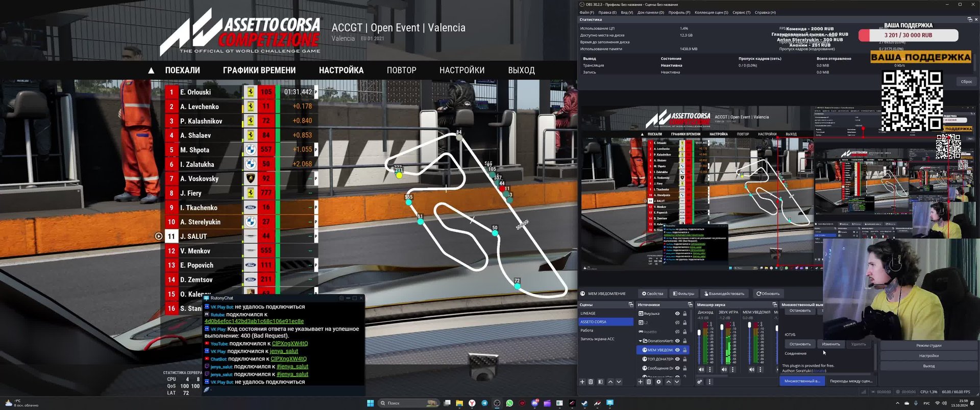
Task: Switch to Переходы между сцен tab
Action: click(851, 381)
